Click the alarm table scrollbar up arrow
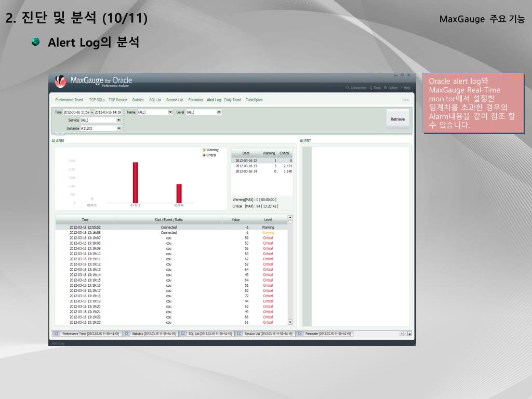532x399 pixels. coord(290,218)
